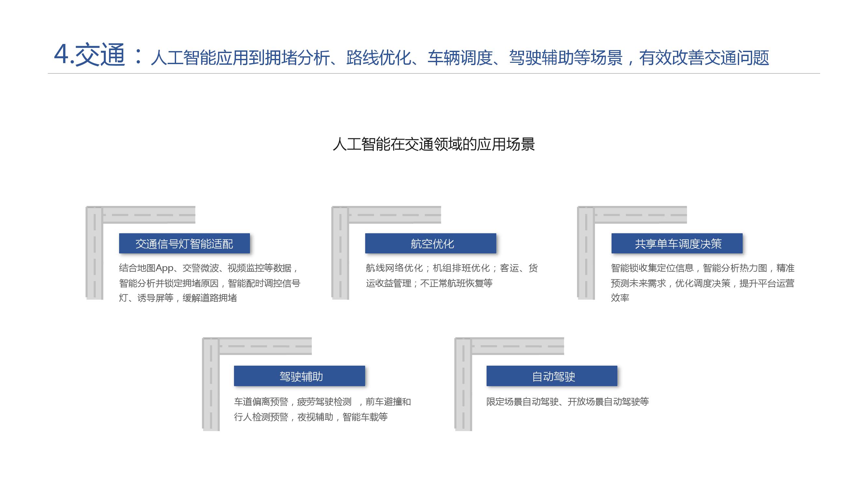The height and width of the screenshot is (488, 868).
Task: Click the title text 有效改善交通问题
Action: (704, 58)
